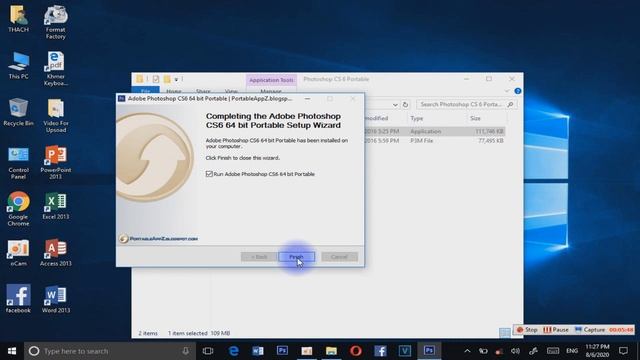The width and height of the screenshot is (640, 360).
Task: Open the Windows Start menu
Action: point(12,351)
